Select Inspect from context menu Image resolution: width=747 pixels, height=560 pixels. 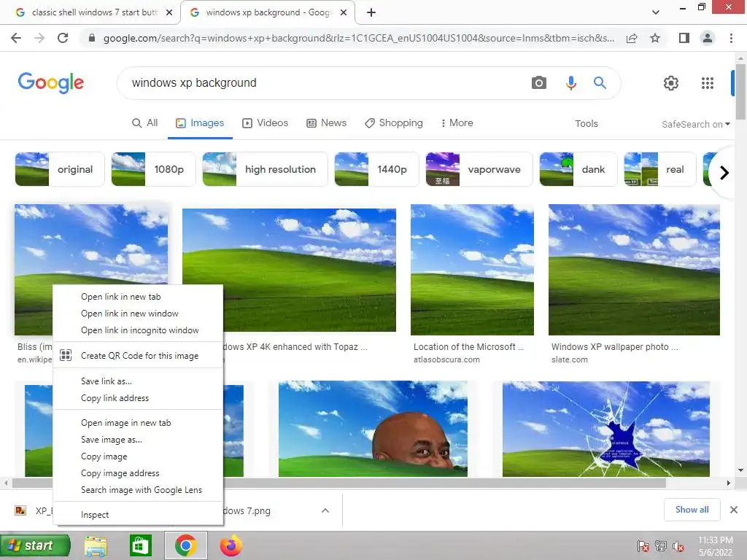[x=138, y=515]
